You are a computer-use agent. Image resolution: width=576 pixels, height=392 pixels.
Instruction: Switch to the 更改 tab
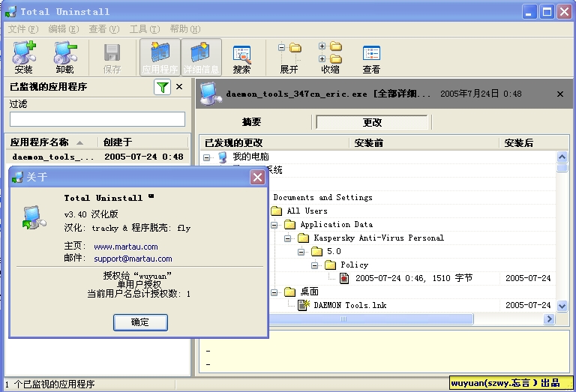[372, 122]
